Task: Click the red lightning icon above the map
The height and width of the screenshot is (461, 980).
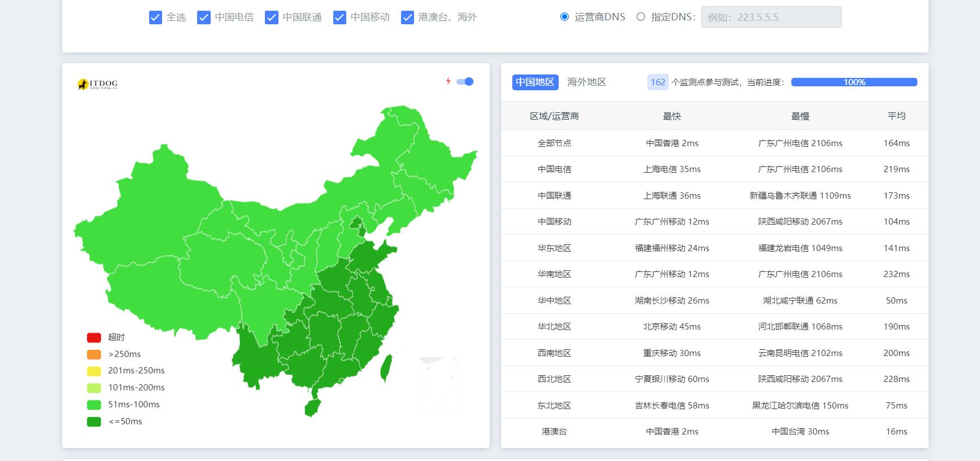Action: [448, 81]
